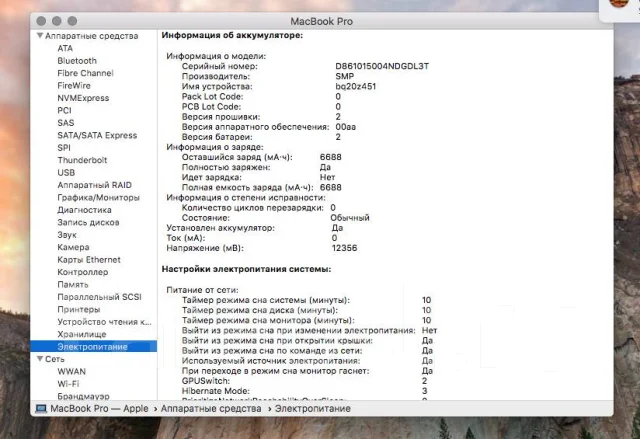
Task: Click MacBook Pro — Apple in path bar
Action: click(99, 409)
